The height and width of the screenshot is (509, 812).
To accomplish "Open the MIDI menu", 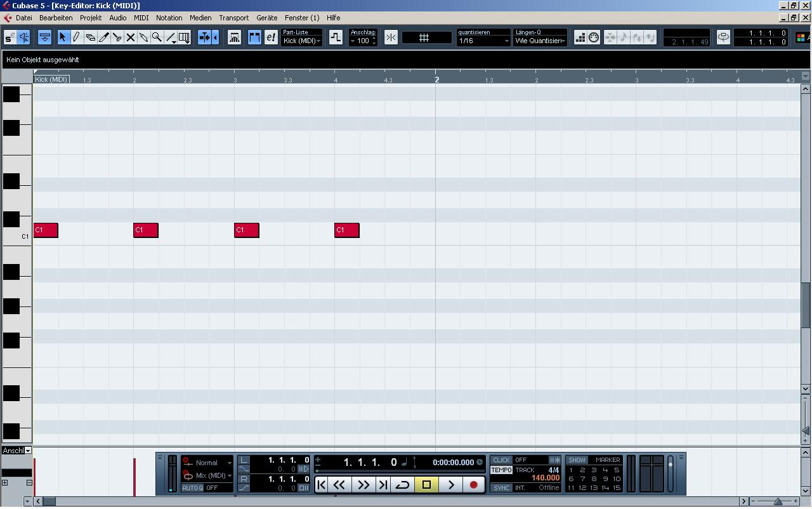I will click(x=141, y=18).
